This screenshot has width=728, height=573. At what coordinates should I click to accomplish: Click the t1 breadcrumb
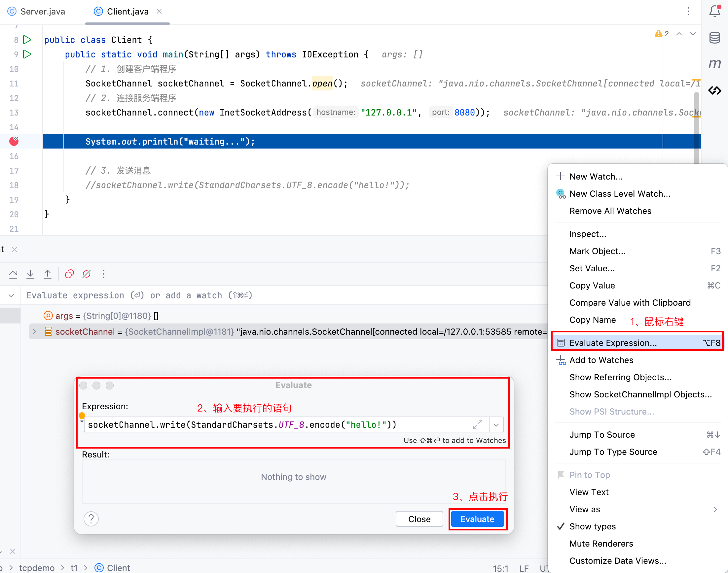tap(74, 568)
